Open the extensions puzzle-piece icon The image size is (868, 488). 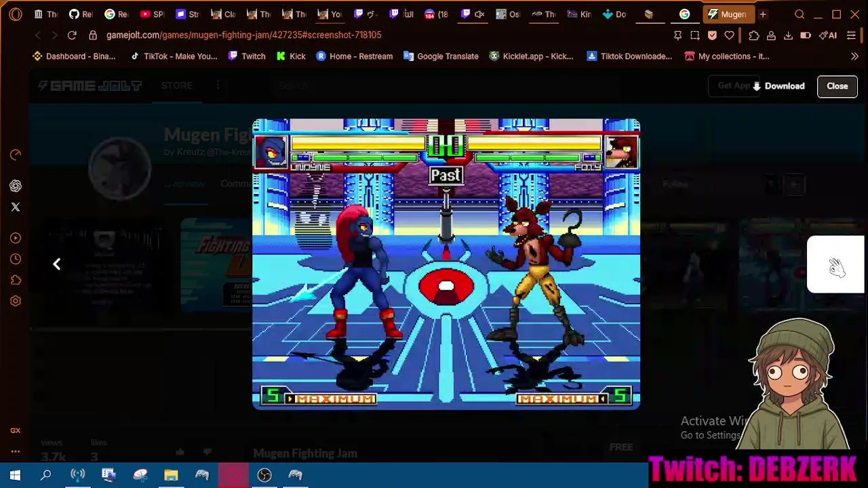tap(754, 35)
